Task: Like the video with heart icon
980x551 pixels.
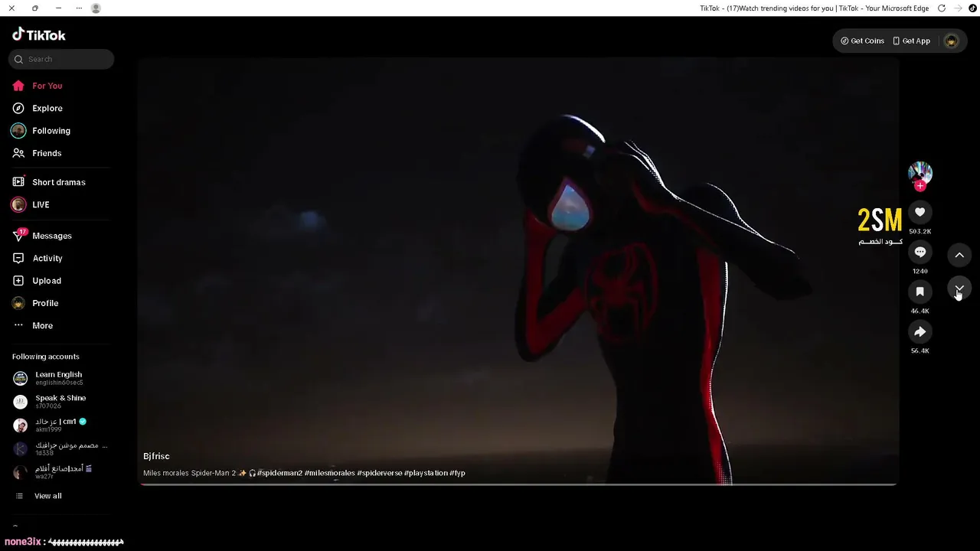Action: coord(920,212)
